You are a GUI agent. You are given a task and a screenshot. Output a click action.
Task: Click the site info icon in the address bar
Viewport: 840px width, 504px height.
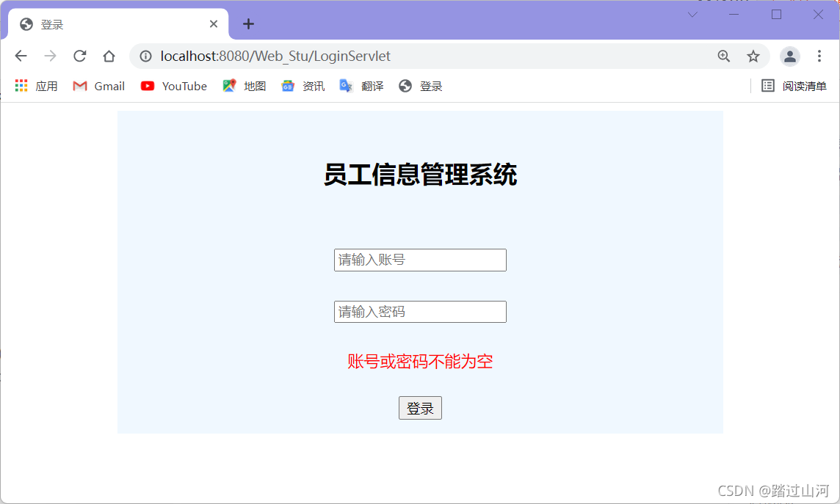click(145, 56)
